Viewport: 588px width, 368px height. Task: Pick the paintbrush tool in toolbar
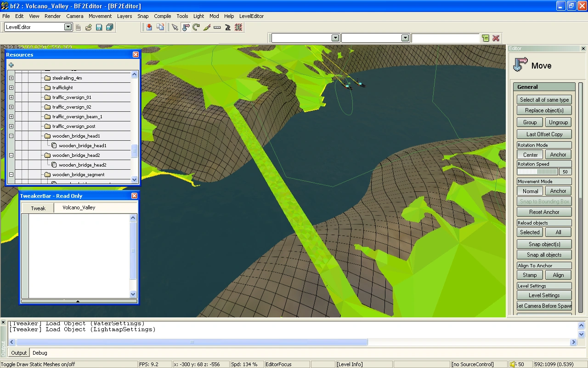[207, 28]
